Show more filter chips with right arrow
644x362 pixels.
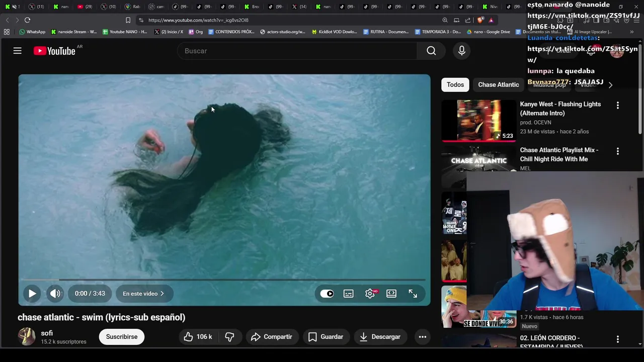tap(610, 85)
